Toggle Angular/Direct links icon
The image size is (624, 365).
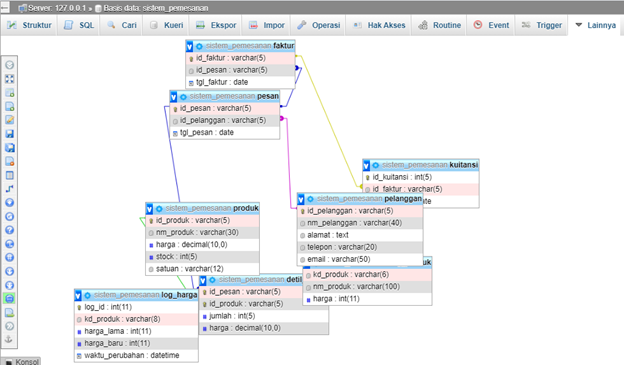point(10,244)
